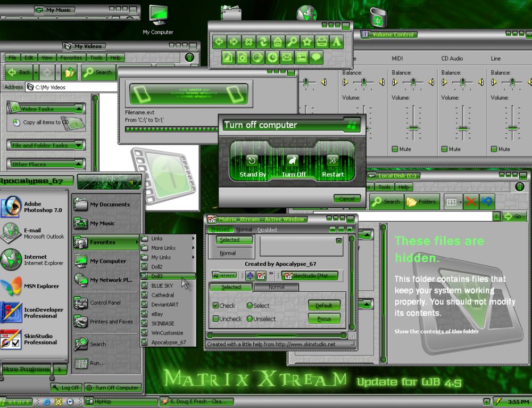Expand the File and Folder Tasks section
Image resolution: width=532 pixels, height=408 pixels.
pos(79,145)
